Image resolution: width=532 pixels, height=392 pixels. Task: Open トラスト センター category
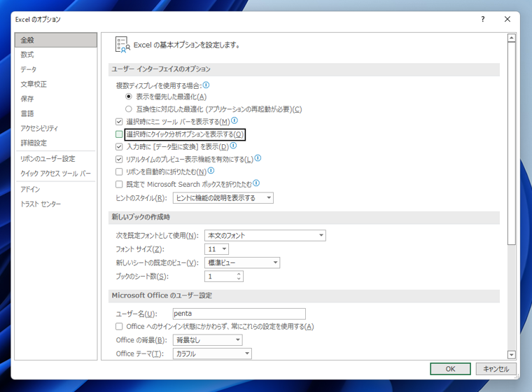(x=56, y=204)
